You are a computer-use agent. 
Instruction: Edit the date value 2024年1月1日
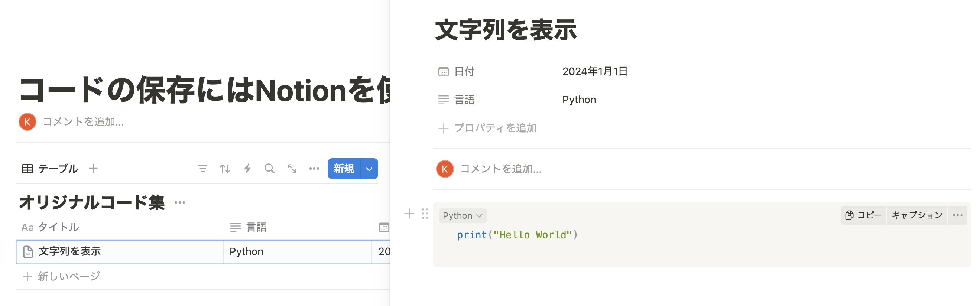595,71
